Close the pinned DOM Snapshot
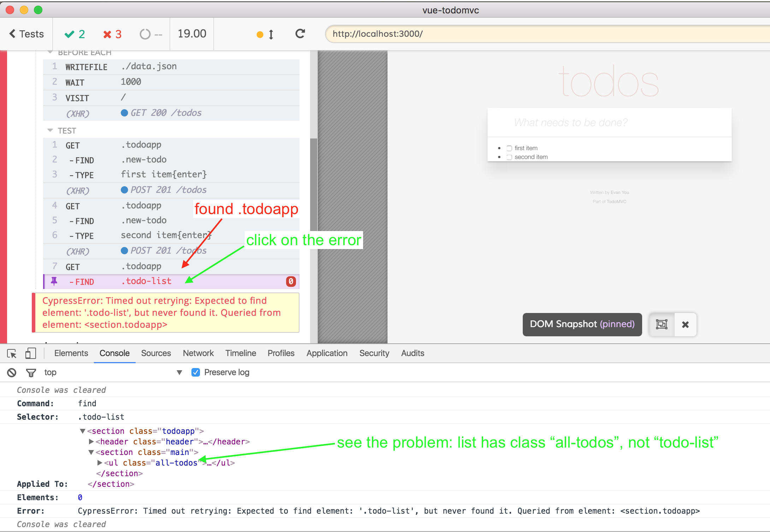This screenshot has height=532, width=770. tap(685, 324)
